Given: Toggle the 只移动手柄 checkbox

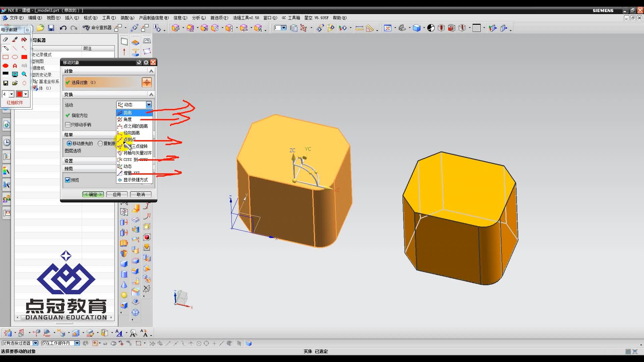Looking at the screenshot, I should pyautogui.click(x=68, y=125).
